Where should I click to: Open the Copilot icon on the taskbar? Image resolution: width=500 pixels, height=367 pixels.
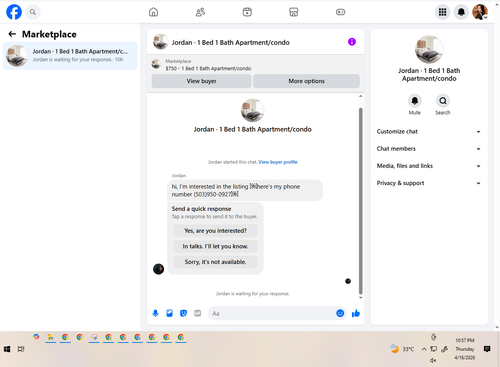pyautogui.click(x=36, y=337)
